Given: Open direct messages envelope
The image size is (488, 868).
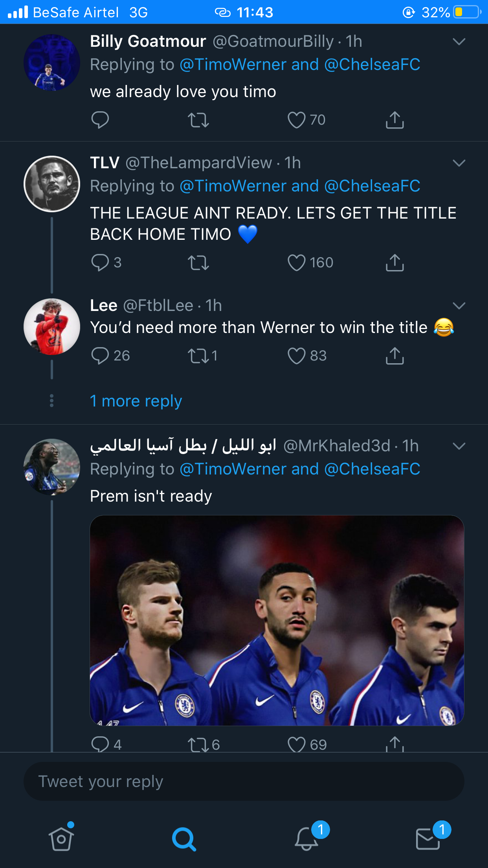Looking at the screenshot, I should (428, 839).
